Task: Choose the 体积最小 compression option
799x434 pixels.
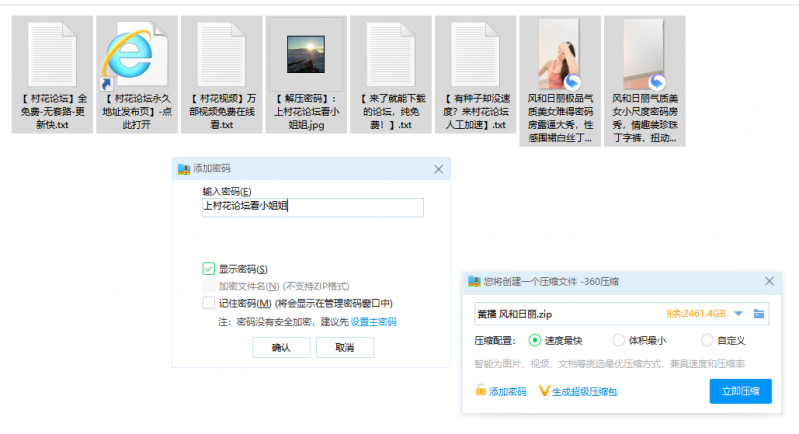Action: (x=620, y=340)
